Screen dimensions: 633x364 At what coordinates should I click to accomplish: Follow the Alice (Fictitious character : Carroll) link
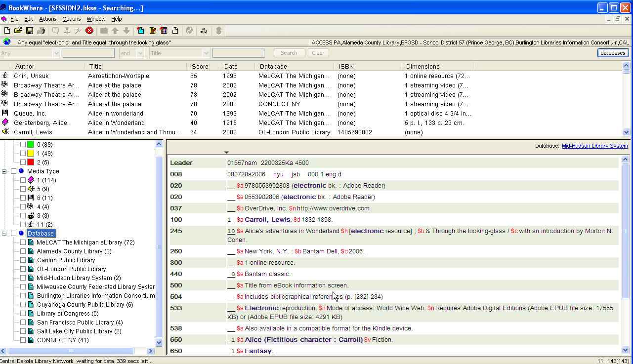click(303, 339)
